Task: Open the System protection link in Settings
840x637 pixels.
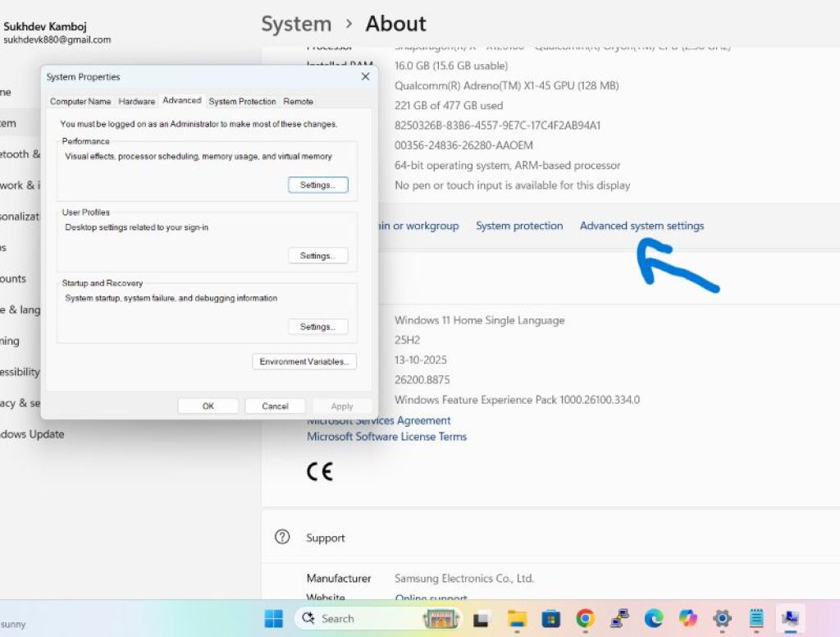Action: coord(519,226)
